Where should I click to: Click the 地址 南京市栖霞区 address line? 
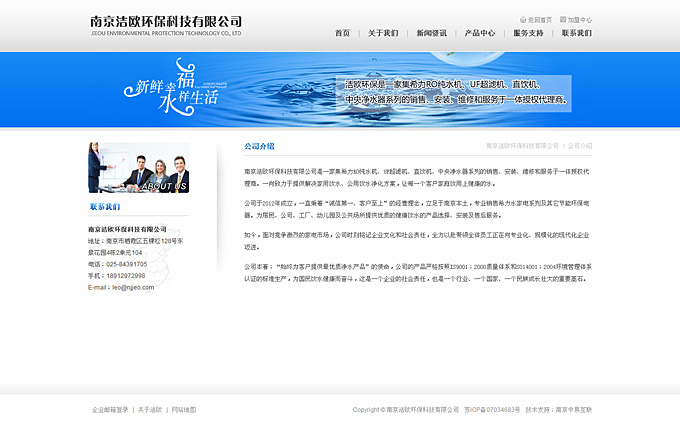135,247
